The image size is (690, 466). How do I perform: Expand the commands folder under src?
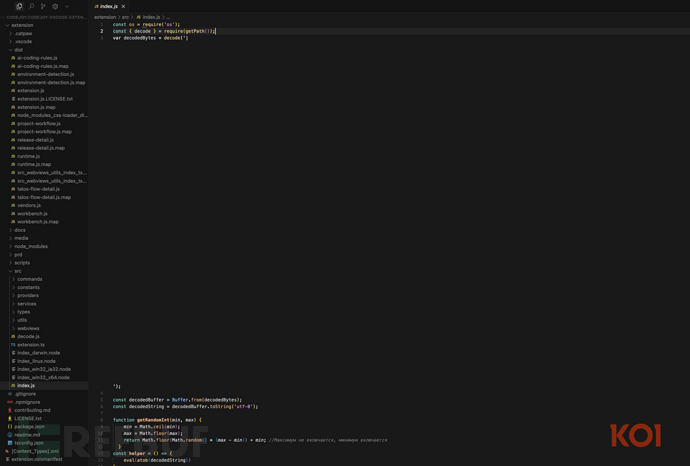click(x=30, y=279)
